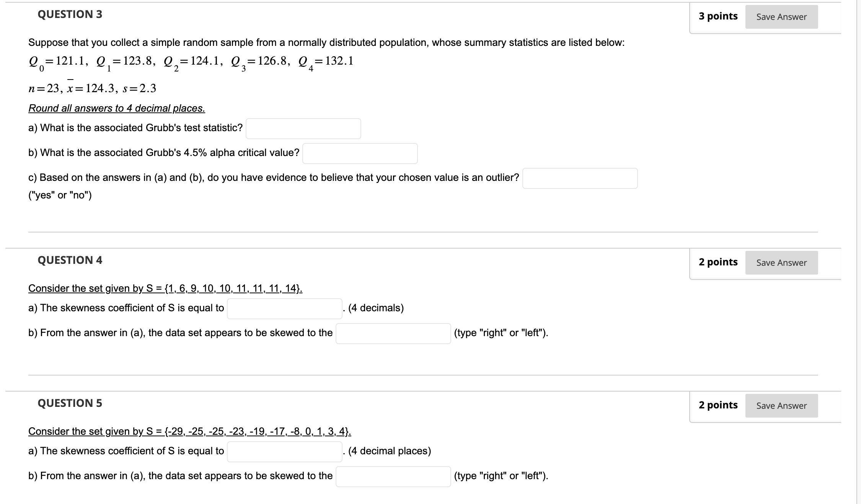
Task: Select the set definition text in Question 5
Action: (x=189, y=432)
